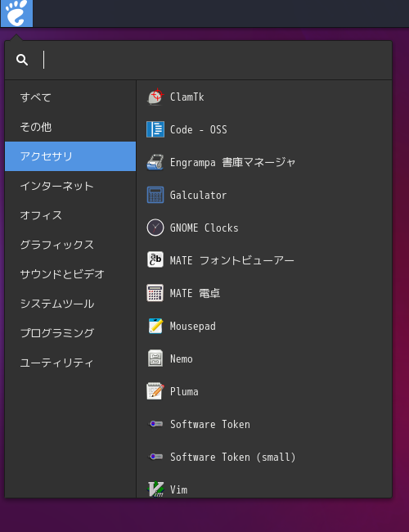409x532 pixels.
Task: Launch the Vim icon
Action: tap(155, 489)
